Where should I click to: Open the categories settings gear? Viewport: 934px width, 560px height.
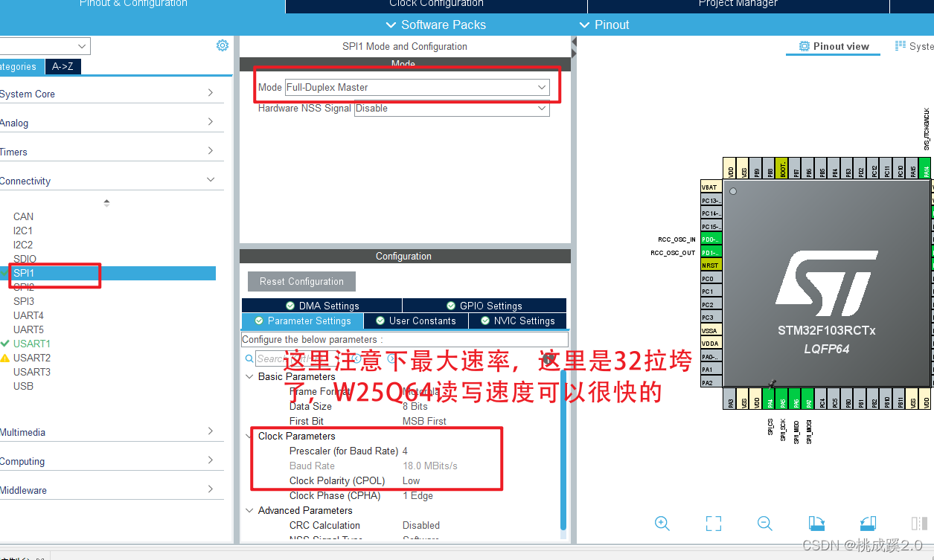pos(223,45)
